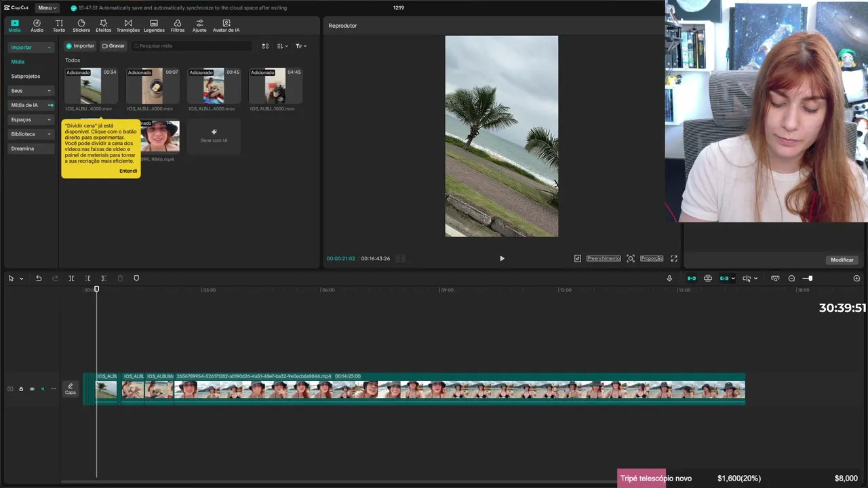Select the 00:34 palm tree clip thumbnail
868x488 pixels.
pyautogui.click(x=91, y=86)
